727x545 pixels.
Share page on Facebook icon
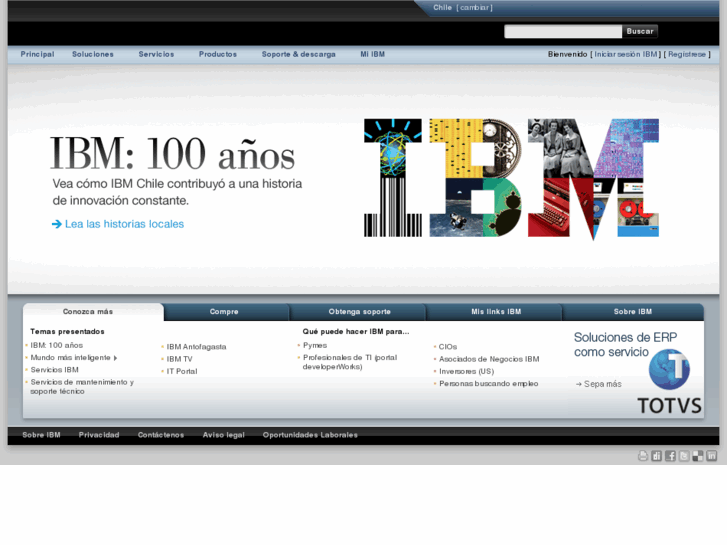tap(670, 456)
